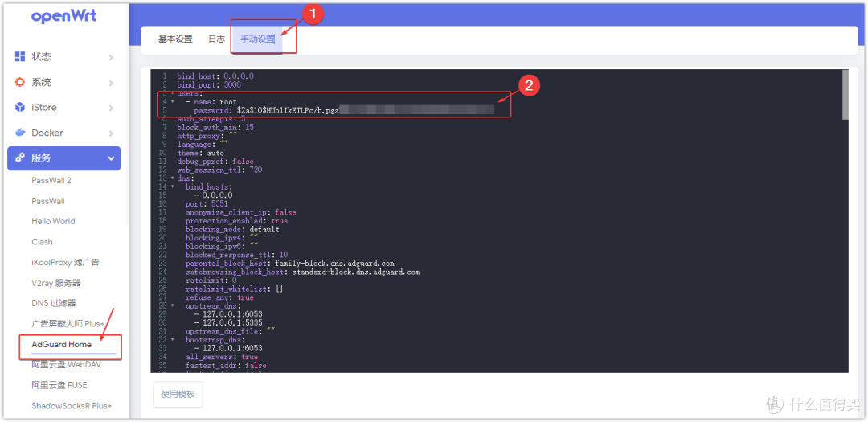Click the bind_port: 3000 line
868x422 pixels.
[x=209, y=84]
